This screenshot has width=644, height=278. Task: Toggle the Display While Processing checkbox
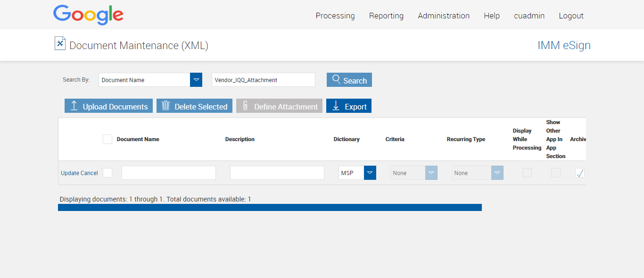[x=527, y=173]
